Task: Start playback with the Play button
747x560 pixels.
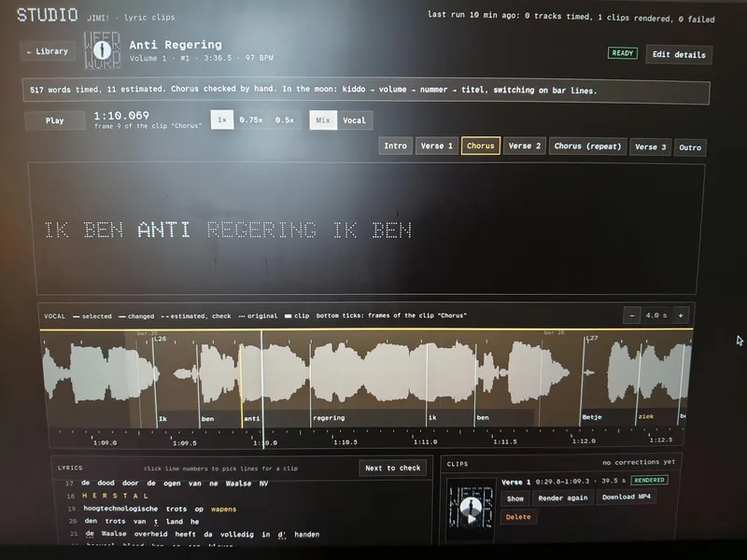Action: (55, 120)
